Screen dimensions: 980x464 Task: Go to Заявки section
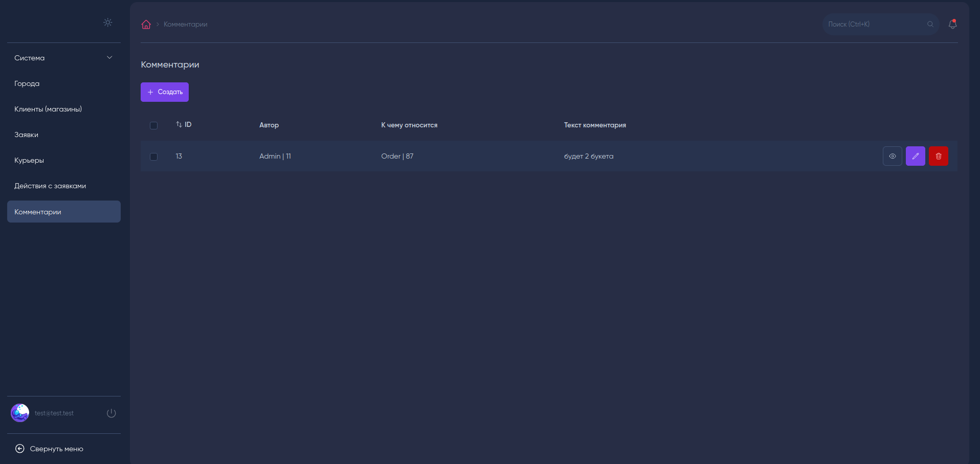(x=27, y=135)
